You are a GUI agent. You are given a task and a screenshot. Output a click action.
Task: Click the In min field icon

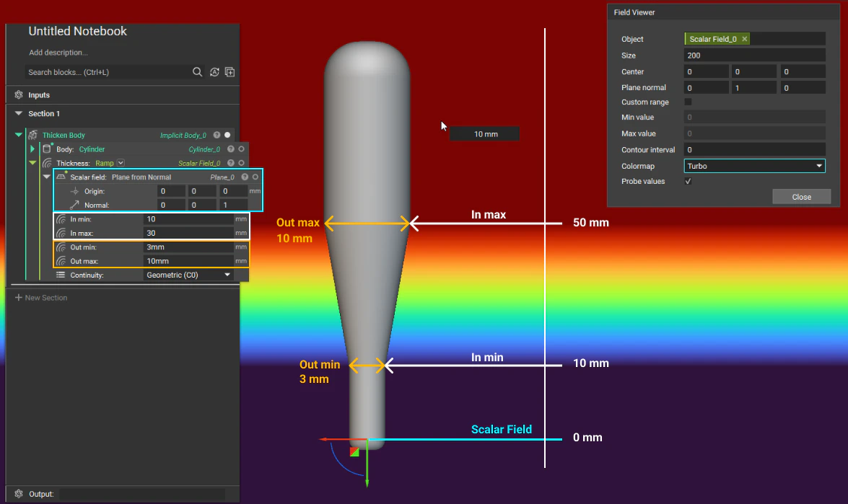tap(61, 219)
